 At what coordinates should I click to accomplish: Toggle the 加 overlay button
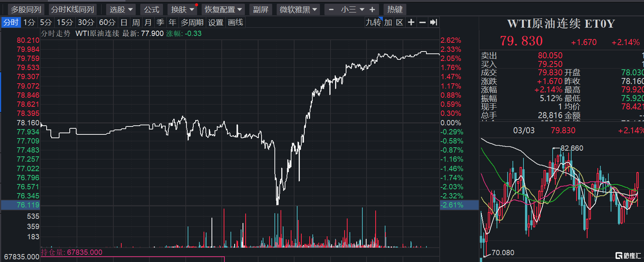click(388, 22)
